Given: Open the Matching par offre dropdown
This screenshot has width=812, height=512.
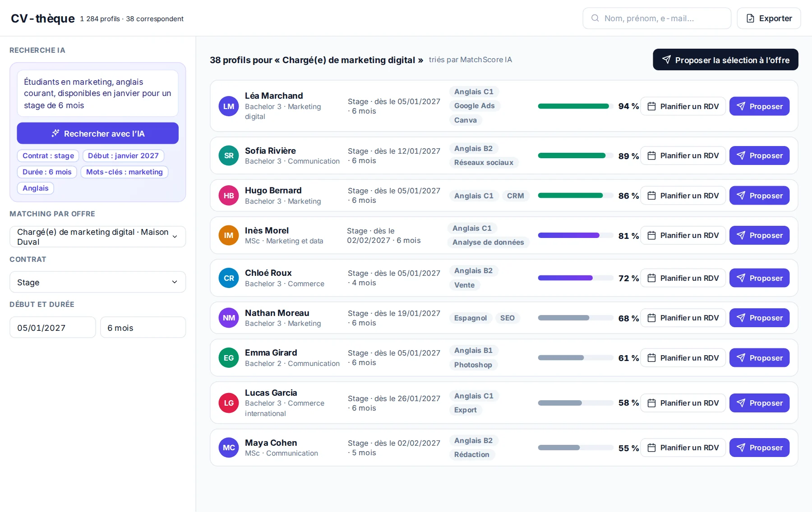Looking at the screenshot, I should tap(97, 237).
